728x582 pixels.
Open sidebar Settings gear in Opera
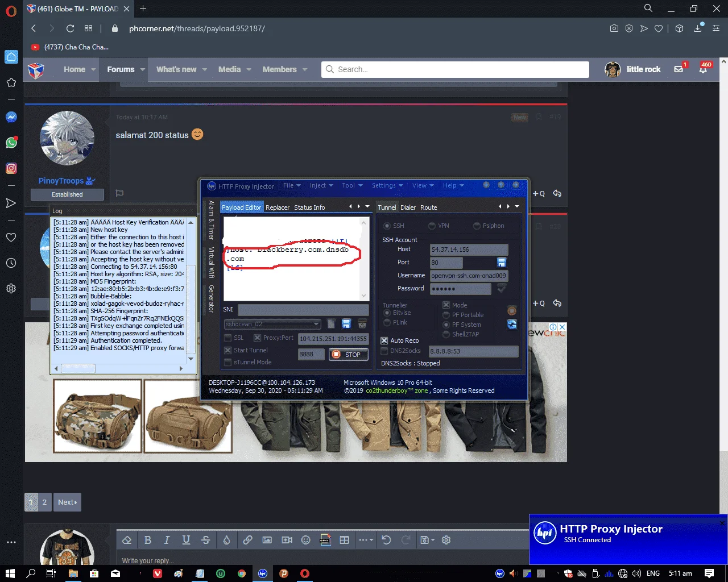[x=11, y=289]
